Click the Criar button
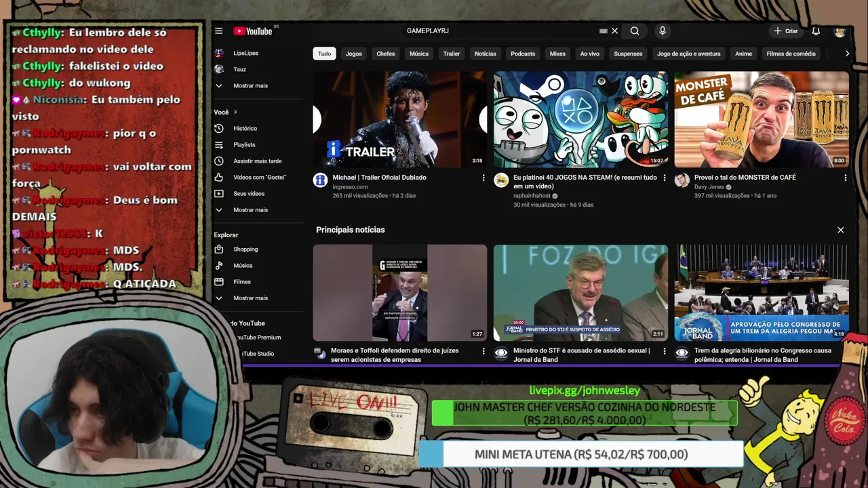This screenshot has width=868, height=488. [786, 31]
